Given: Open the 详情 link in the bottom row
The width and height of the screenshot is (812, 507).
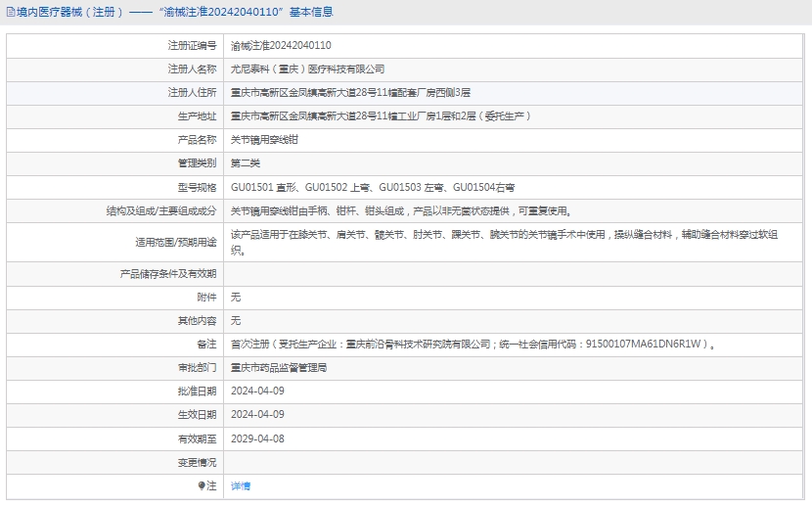Looking at the screenshot, I should pyautogui.click(x=241, y=485).
